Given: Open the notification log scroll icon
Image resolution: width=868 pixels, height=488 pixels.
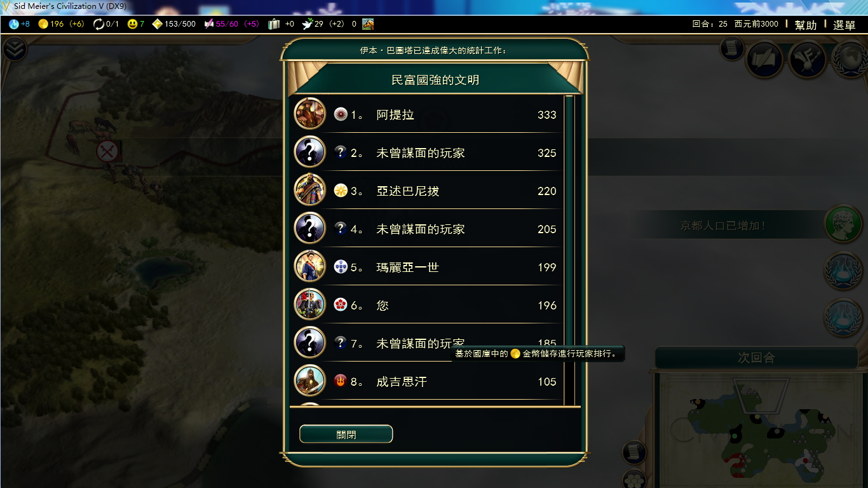Looking at the screenshot, I should click(732, 48).
